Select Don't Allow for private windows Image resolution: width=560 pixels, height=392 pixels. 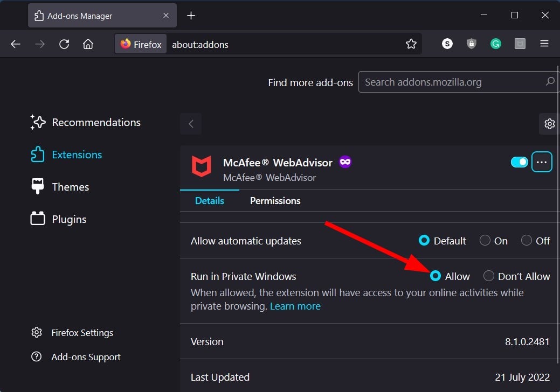click(488, 276)
